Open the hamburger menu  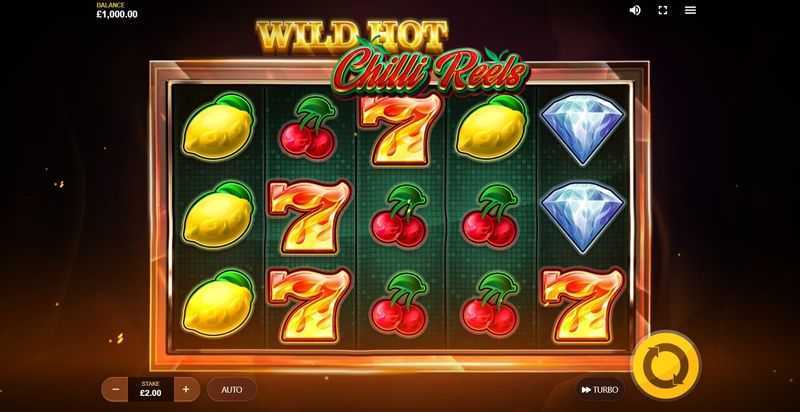(690, 10)
